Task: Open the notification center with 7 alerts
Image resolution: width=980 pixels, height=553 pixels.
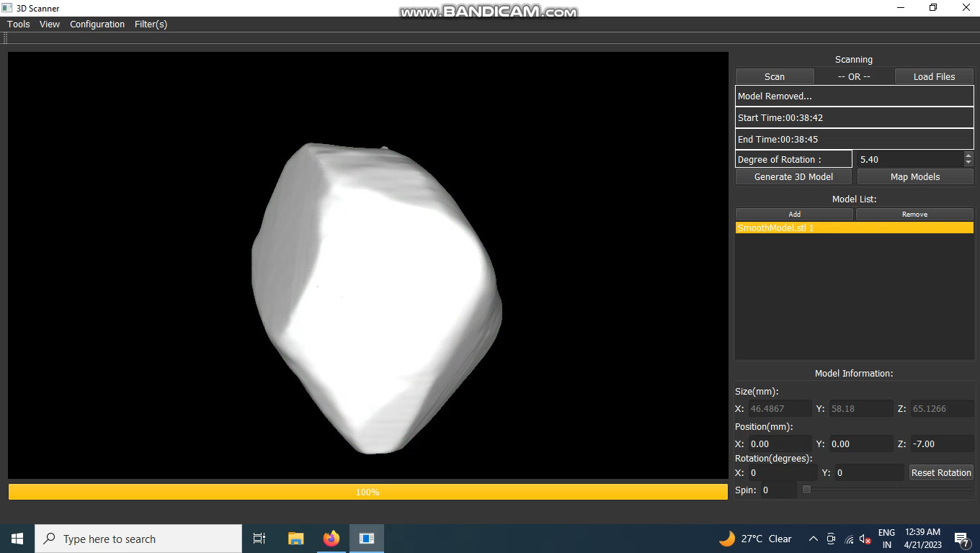Action: point(961,539)
